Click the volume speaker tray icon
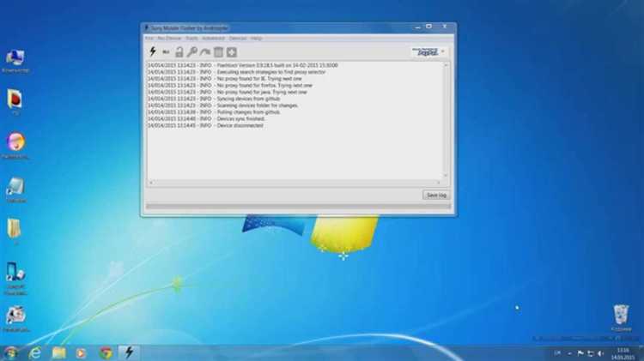This screenshot has width=644, height=361. 600,353
